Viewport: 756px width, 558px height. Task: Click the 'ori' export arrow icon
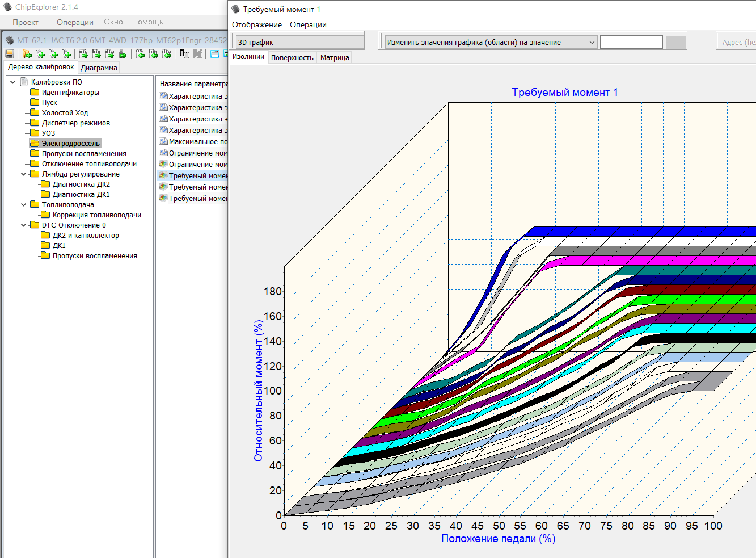click(x=83, y=54)
